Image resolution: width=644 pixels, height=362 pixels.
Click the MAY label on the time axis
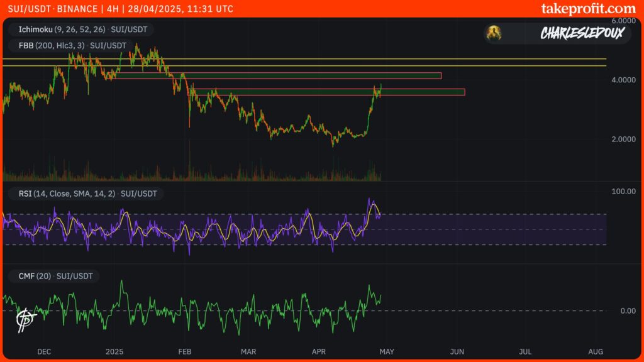[388, 352]
